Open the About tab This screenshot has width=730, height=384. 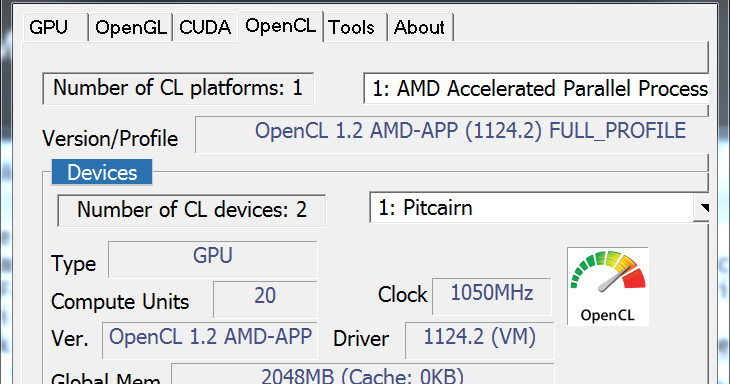(x=419, y=27)
